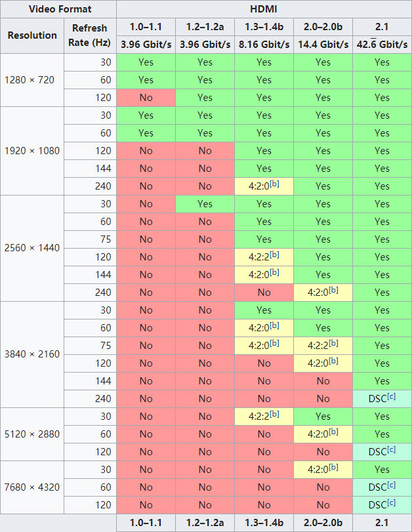This screenshot has height=532, width=412.
Task: Click footnote [b] in 2560×1440 240Hz row
Action: 334,290
